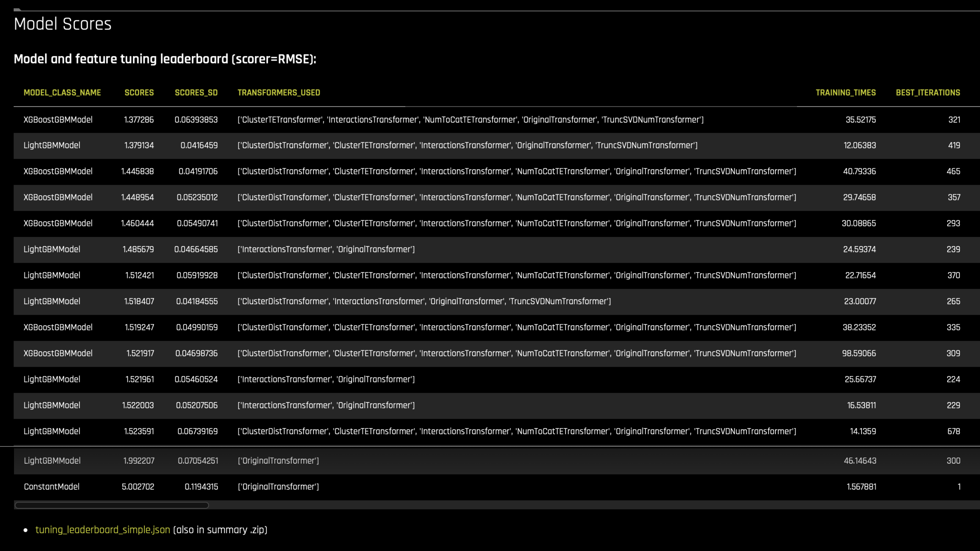Sort by the MODEL_CLASS_NAME column header
Image resolution: width=980 pixels, height=551 pixels.
[62, 93]
